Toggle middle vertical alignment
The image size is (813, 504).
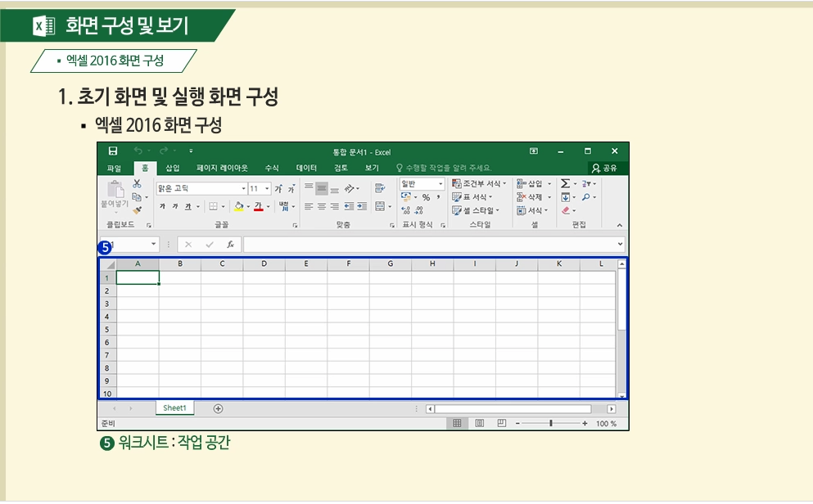[322, 188]
